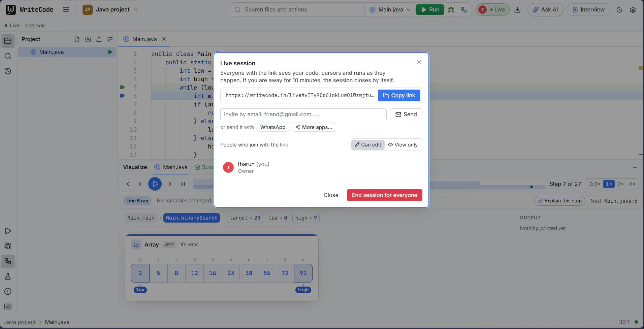Open the history icon in left sidebar
The height and width of the screenshot is (329, 644).
[x=8, y=71]
